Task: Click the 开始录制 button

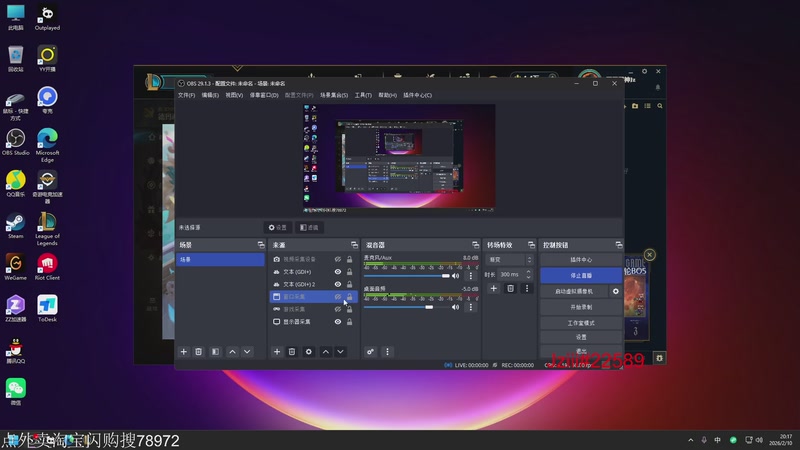Action: point(580,307)
